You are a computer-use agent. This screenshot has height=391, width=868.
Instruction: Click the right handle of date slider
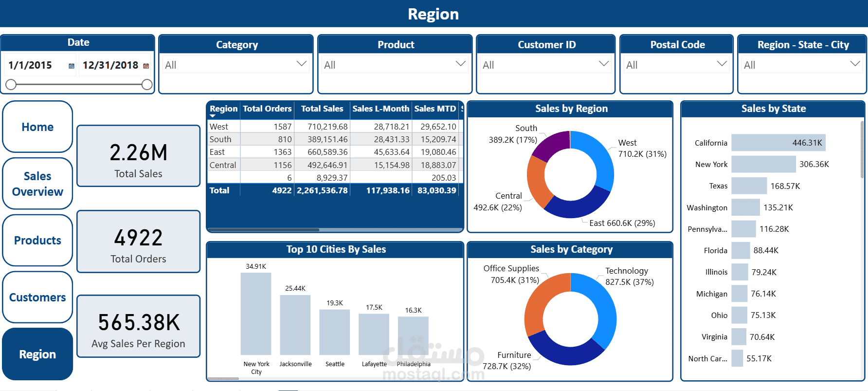click(147, 85)
